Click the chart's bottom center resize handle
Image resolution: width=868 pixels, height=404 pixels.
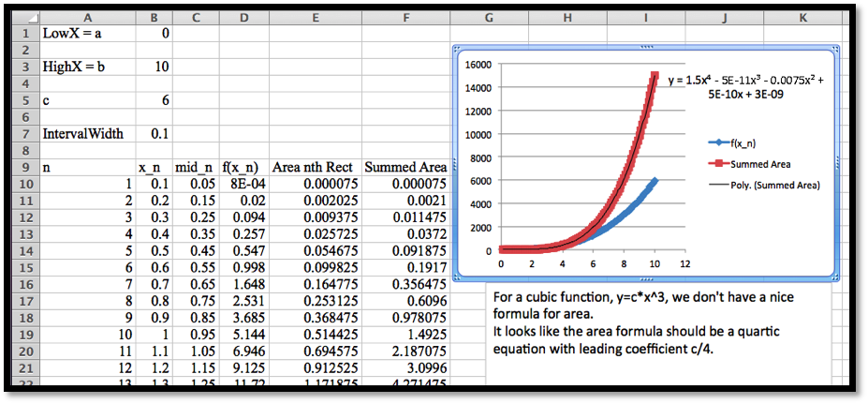[x=646, y=277]
